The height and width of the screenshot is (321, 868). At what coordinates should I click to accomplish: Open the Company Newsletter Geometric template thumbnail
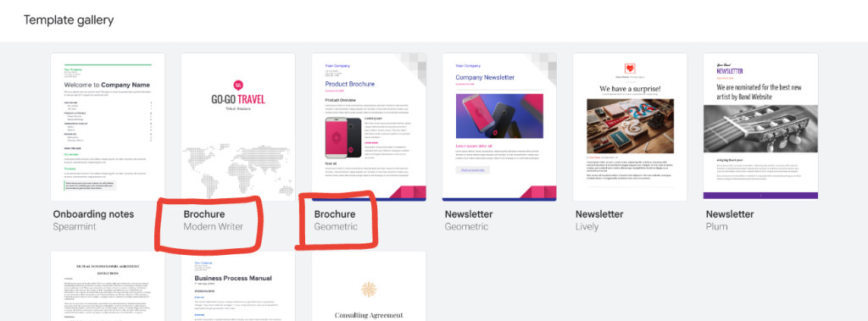coord(500,127)
